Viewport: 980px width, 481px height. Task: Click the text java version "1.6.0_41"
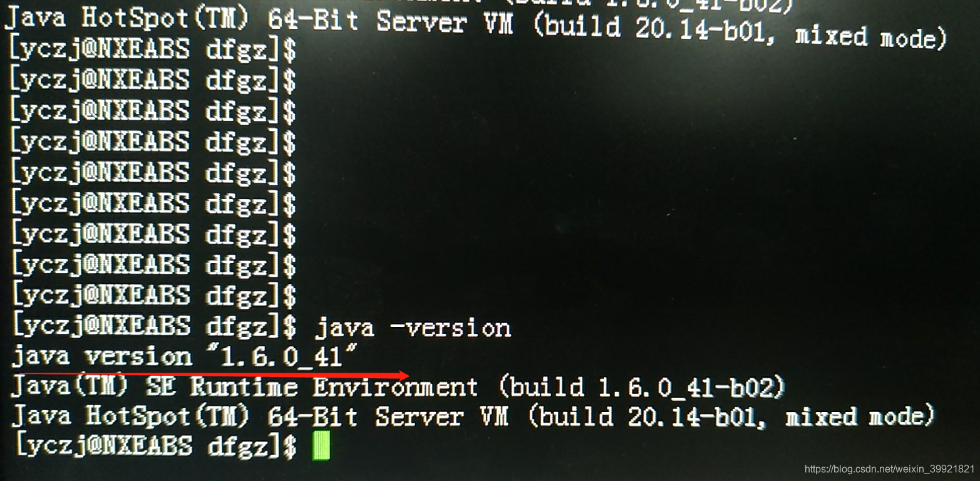[x=184, y=356]
